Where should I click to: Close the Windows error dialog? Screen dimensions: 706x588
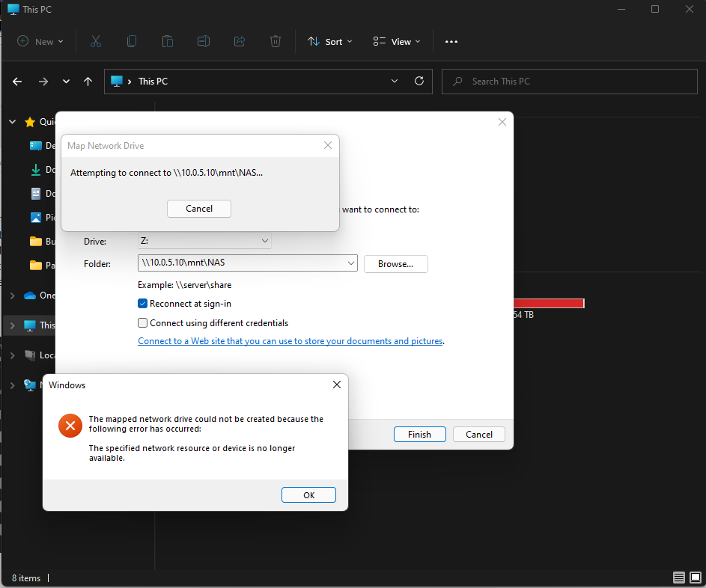point(337,385)
